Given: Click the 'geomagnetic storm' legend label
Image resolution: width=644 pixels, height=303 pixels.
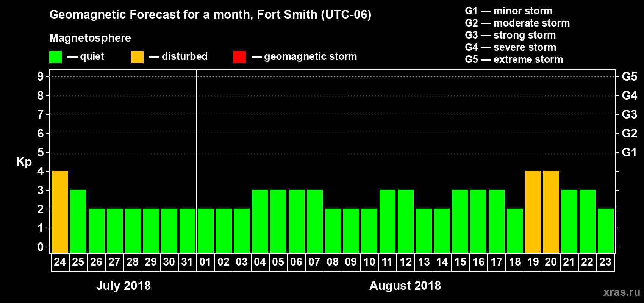Looking at the screenshot, I should (311, 57).
